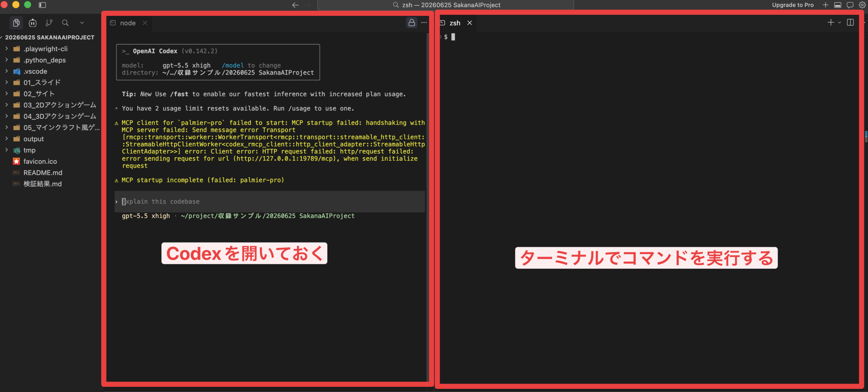Open the chat bubble icon in title bar
Screen dimensions: 868x392
850,5
